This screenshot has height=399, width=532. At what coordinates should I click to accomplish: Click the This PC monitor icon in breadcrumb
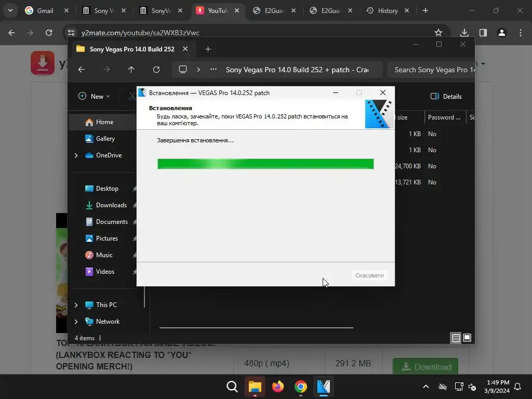click(x=183, y=70)
